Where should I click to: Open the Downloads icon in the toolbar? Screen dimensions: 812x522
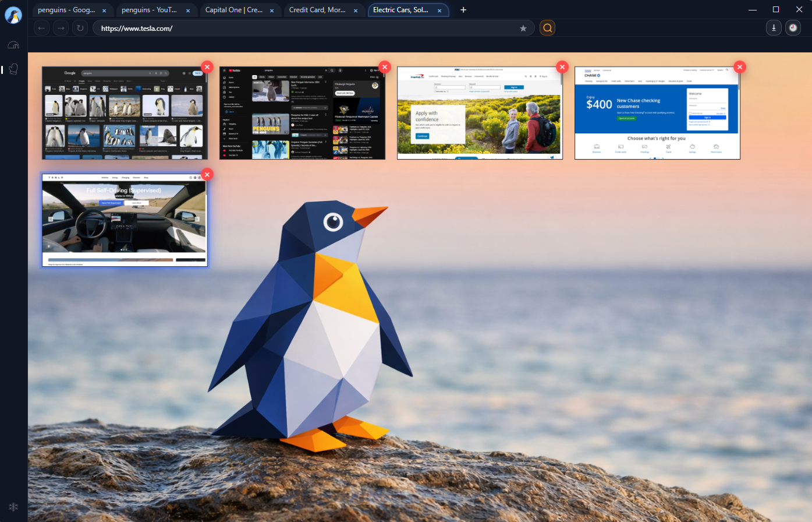point(774,27)
